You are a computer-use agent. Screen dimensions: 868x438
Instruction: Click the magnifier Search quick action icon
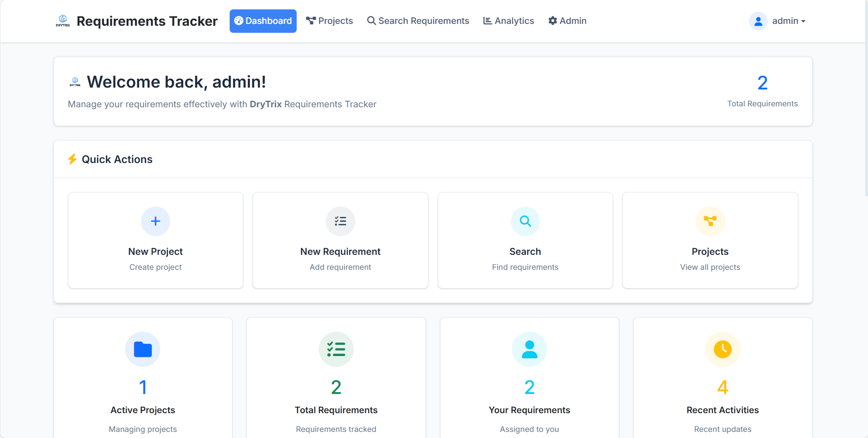click(x=525, y=221)
